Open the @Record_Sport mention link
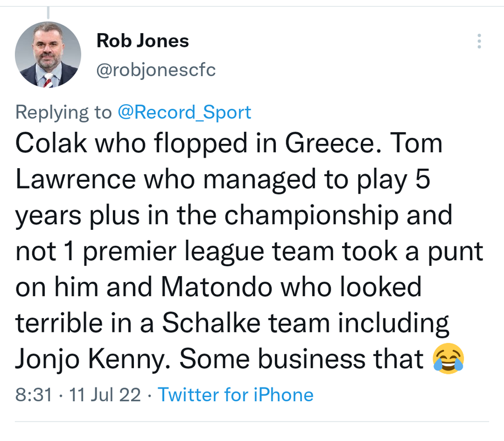Viewport: 504px width, 441px height. [x=185, y=112]
